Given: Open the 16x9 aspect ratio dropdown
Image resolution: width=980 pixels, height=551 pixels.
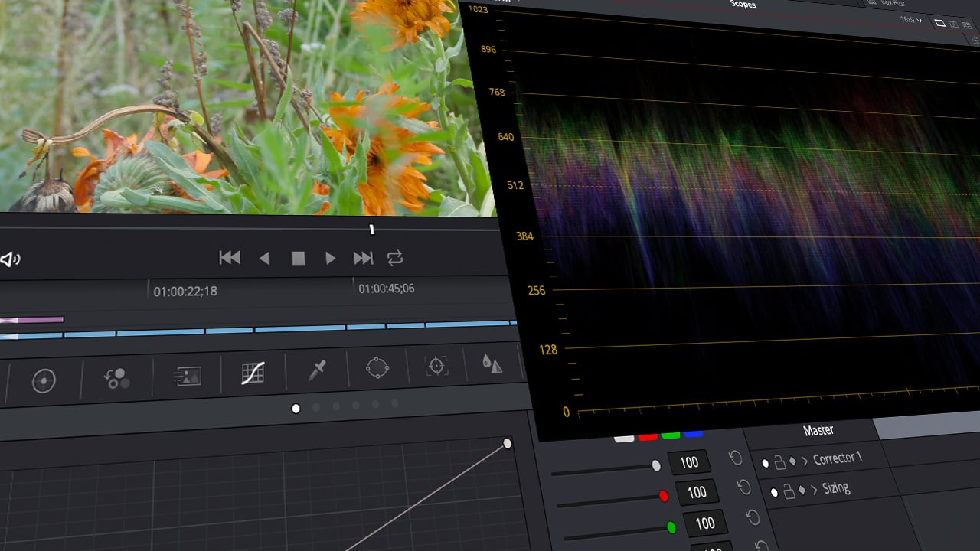Looking at the screenshot, I should click(910, 21).
